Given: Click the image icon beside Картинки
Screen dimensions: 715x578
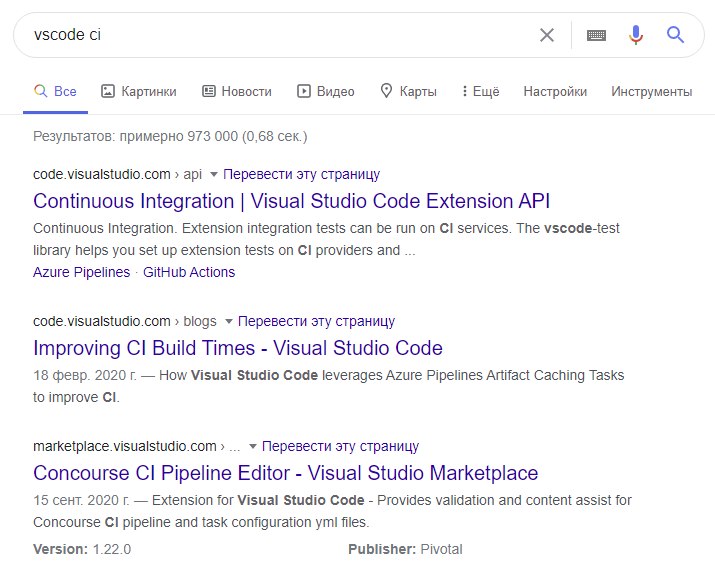Looking at the screenshot, I should tap(108, 91).
